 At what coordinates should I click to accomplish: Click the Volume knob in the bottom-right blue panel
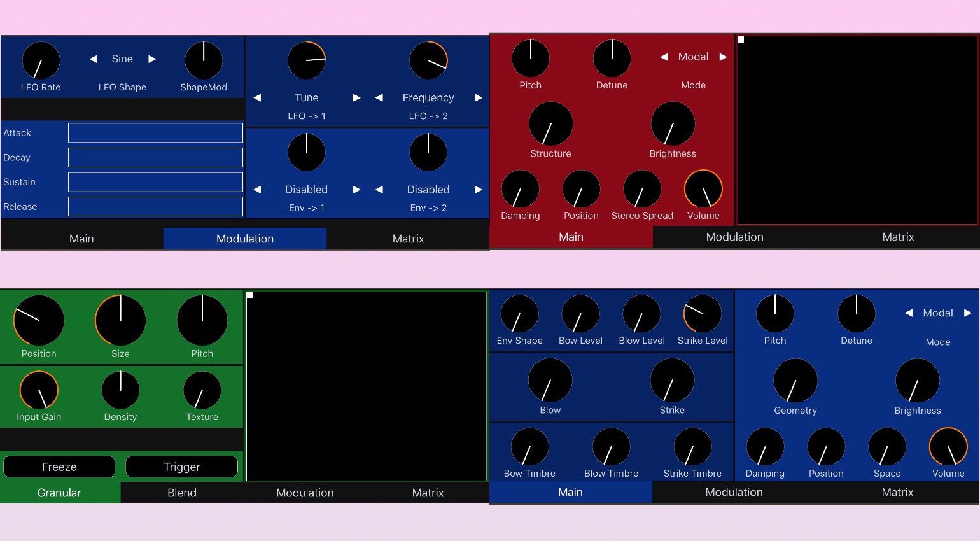pos(948,447)
